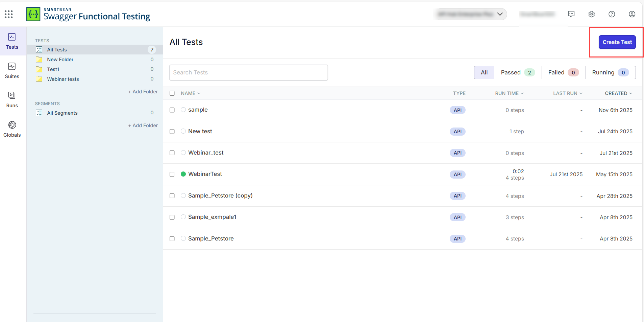644x322 pixels.
Task: Select the Suites icon in the sidebar
Action: pyautogui.click(x=12, y=70)
